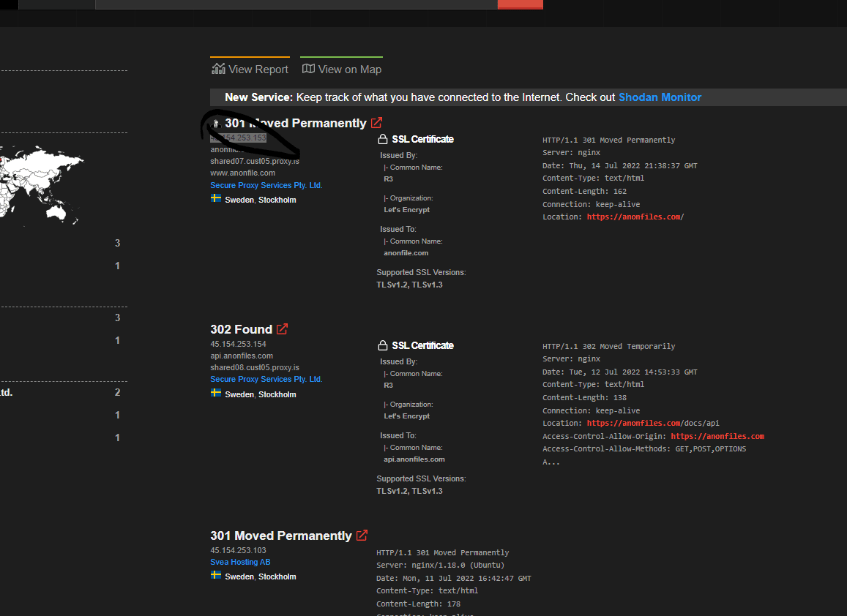Click the red button in the top bar
The width and height of the screenshot is (847, 616).
click(x=520, y=4)
